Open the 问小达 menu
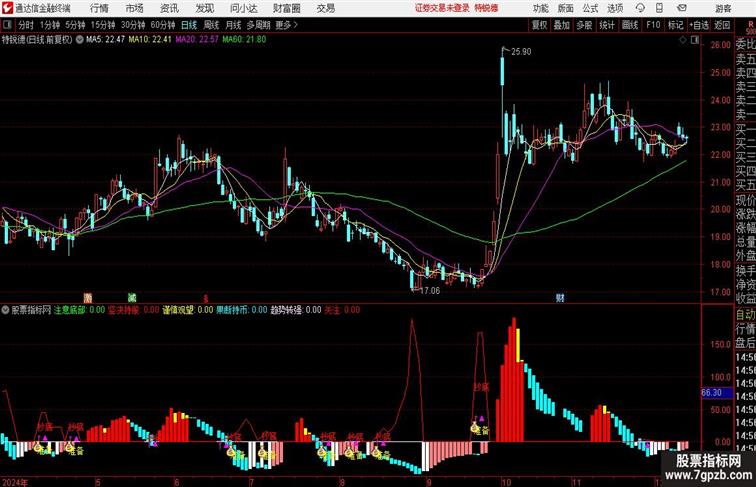 243,8
